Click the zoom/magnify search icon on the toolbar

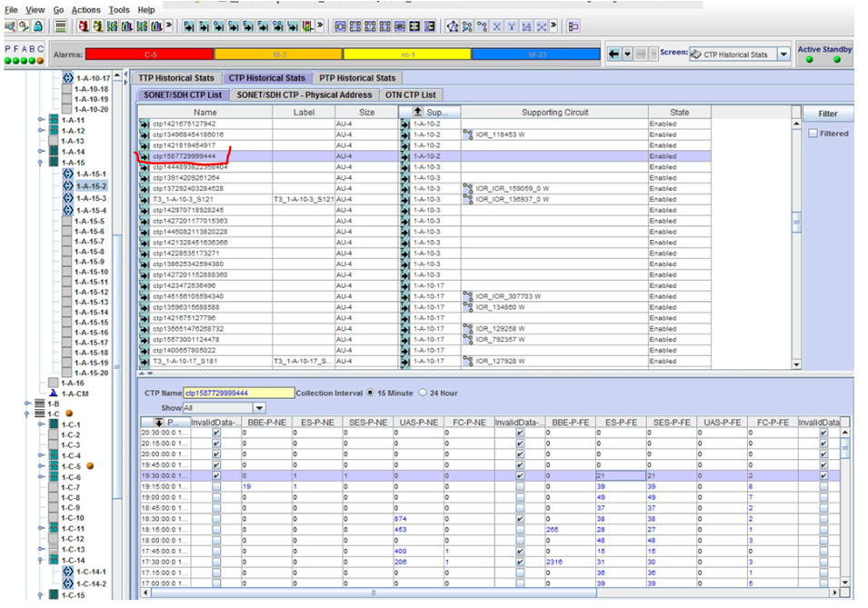click(9, 28)
